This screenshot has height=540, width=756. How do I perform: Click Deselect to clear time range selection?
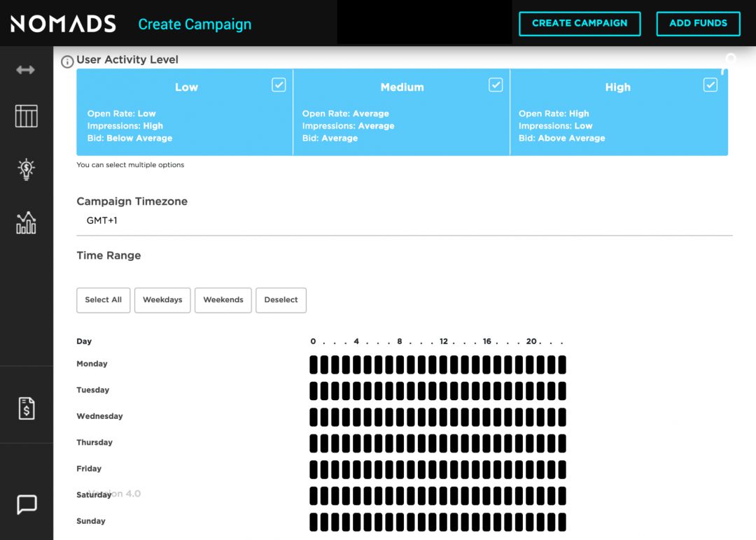(x=281, y=300)
